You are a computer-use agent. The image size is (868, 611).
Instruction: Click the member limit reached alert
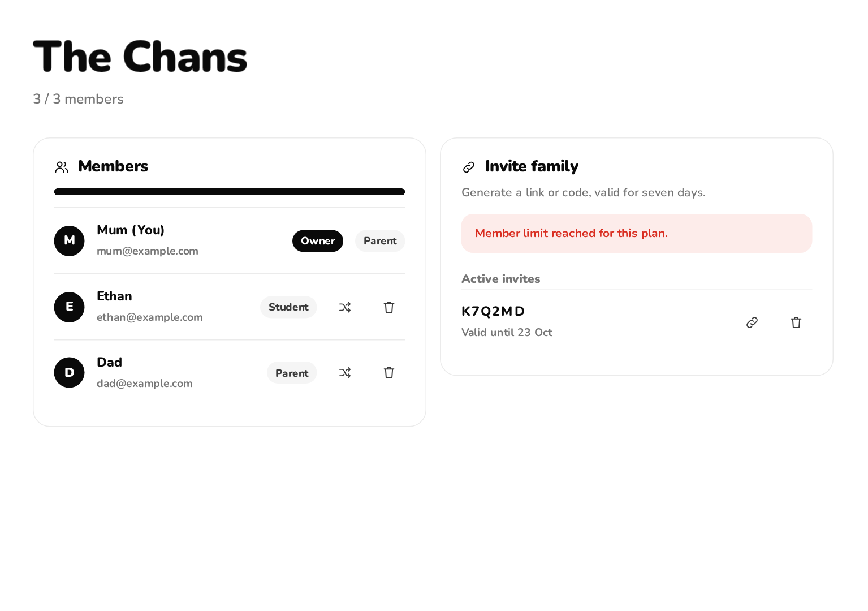pos(637,234)
